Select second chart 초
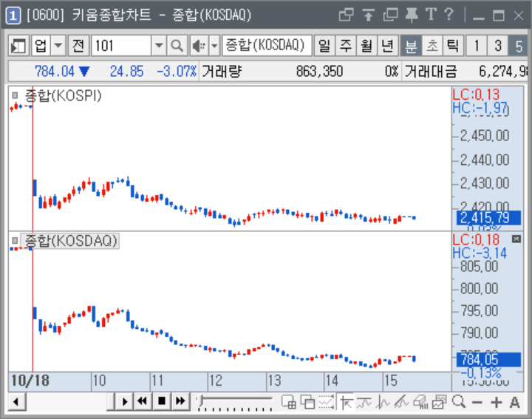This screenshot has height=419, width=532. pyautogui.click(x=432, y=46)
